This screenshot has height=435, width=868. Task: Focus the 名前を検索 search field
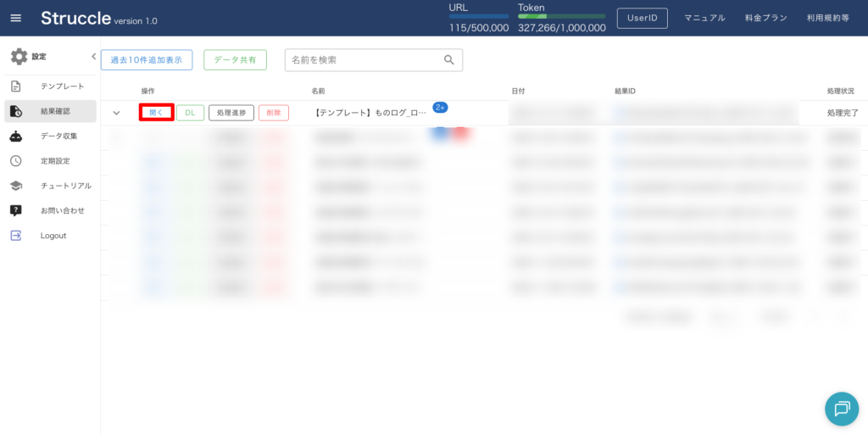tap(363, 60)
